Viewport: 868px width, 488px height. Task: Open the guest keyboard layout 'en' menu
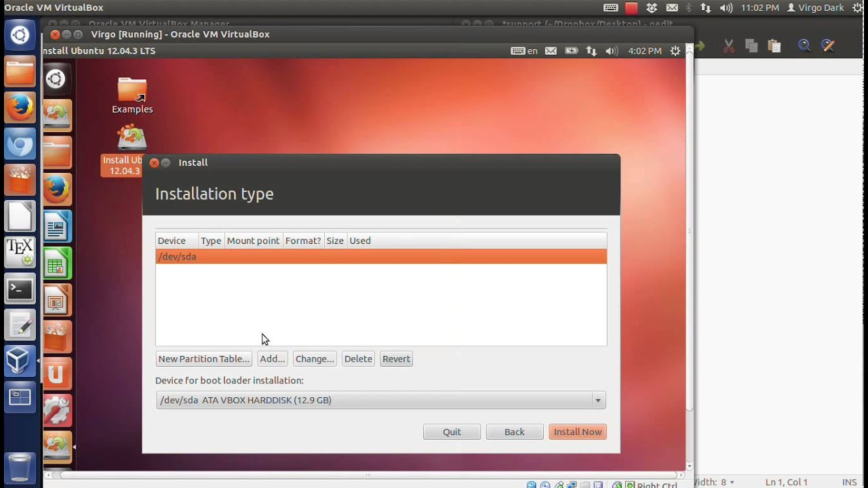[524, 51]
